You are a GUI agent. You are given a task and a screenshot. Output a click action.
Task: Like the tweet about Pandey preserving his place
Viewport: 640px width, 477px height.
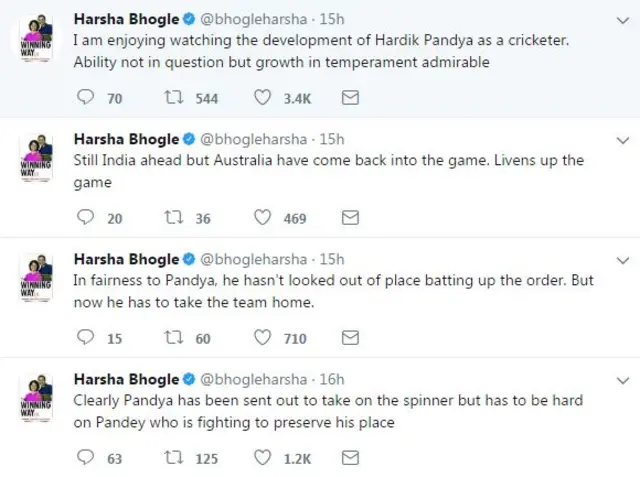tap(263, 458)
